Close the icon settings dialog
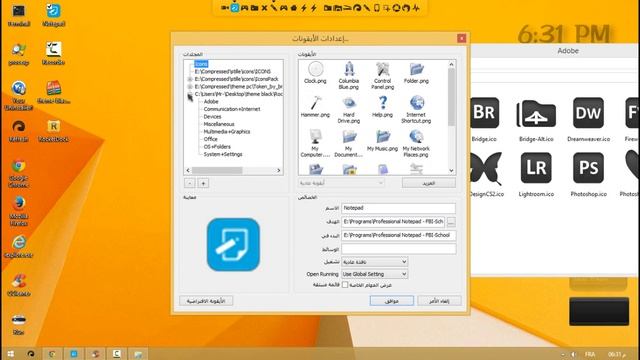The width and height of the screenshot is (640, 360). 461,38
